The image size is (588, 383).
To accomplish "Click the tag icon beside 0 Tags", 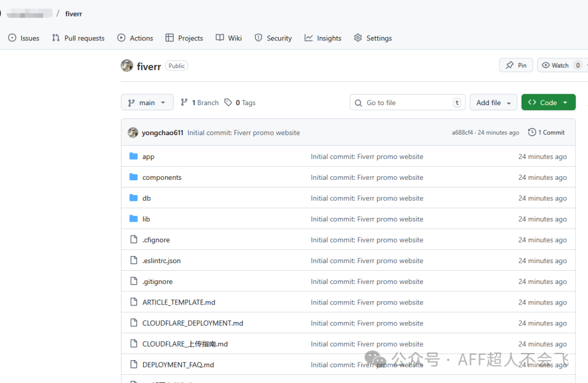I will click(228, 102).
